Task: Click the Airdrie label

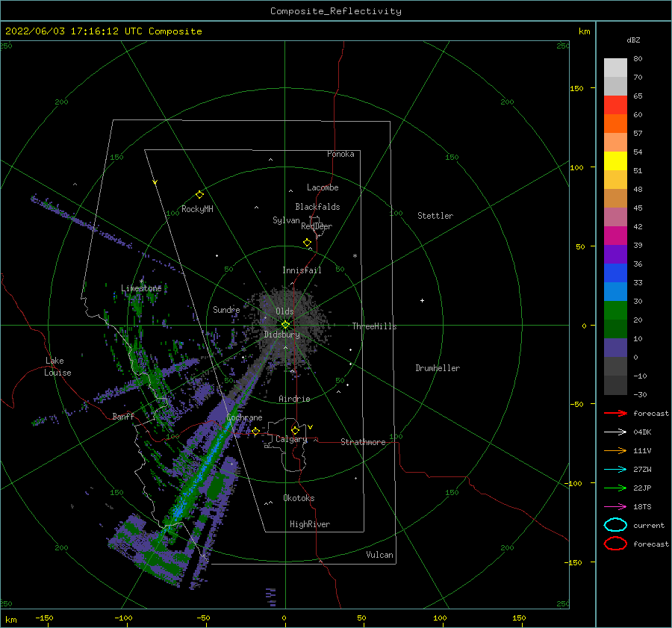Action: (x=294, y=399)
